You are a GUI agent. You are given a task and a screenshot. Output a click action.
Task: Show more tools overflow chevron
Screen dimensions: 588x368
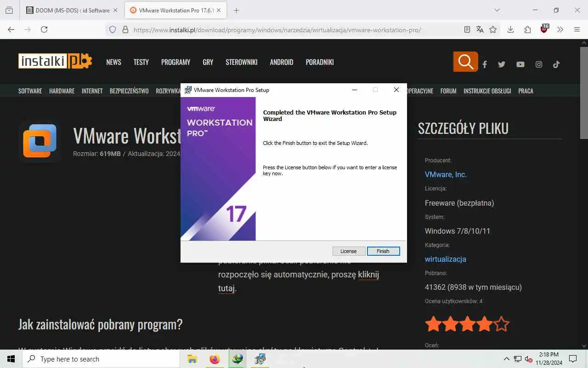[560, 29]
